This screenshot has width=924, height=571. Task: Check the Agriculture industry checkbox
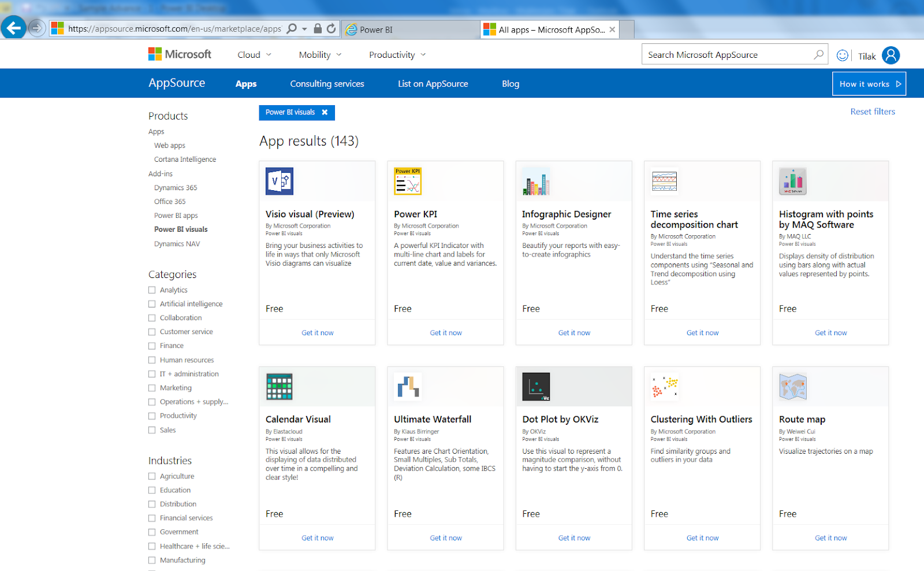[x=152, y=476]
